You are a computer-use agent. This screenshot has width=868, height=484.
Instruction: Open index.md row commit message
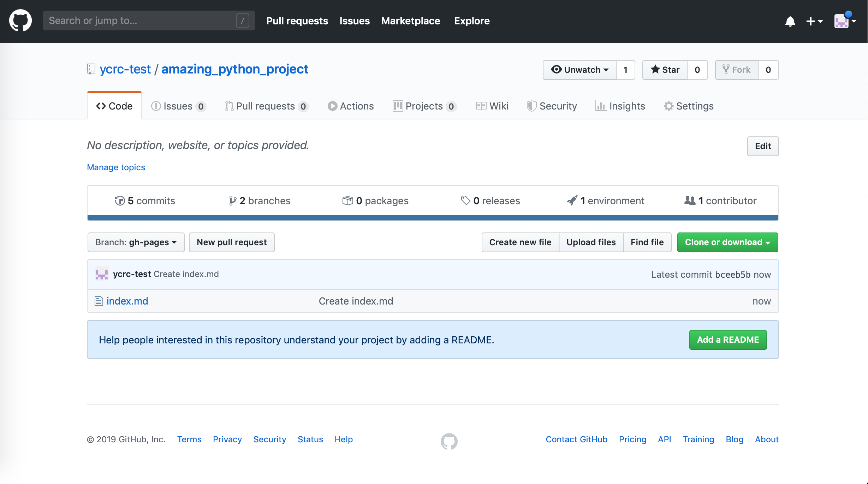pyautogui.click(x=356, y=301)
